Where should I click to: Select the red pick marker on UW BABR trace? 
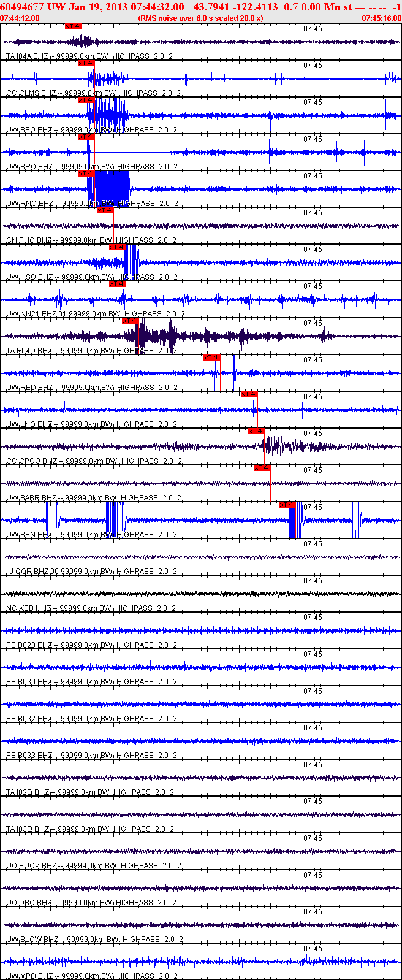(262, 468)
